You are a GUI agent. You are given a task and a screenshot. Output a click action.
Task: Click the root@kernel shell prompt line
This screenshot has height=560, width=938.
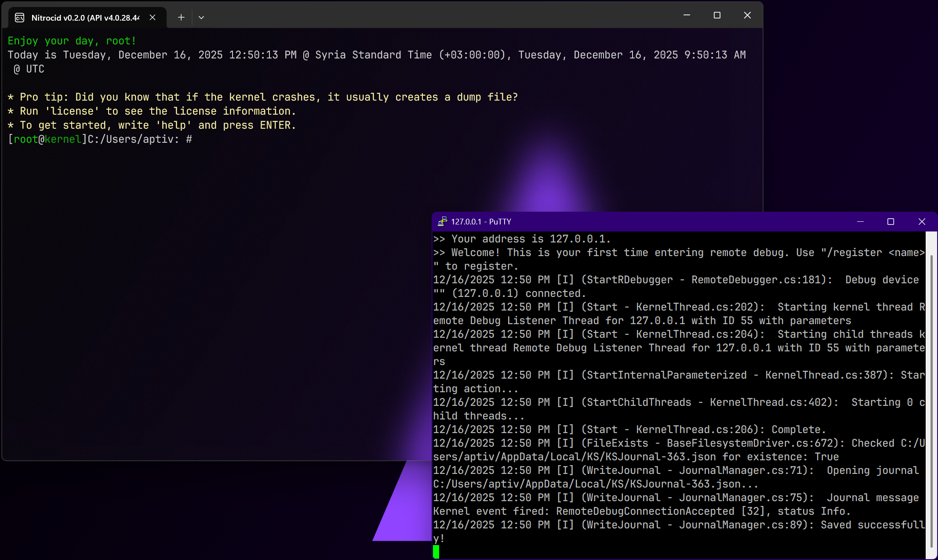click(x=100, y=139)
